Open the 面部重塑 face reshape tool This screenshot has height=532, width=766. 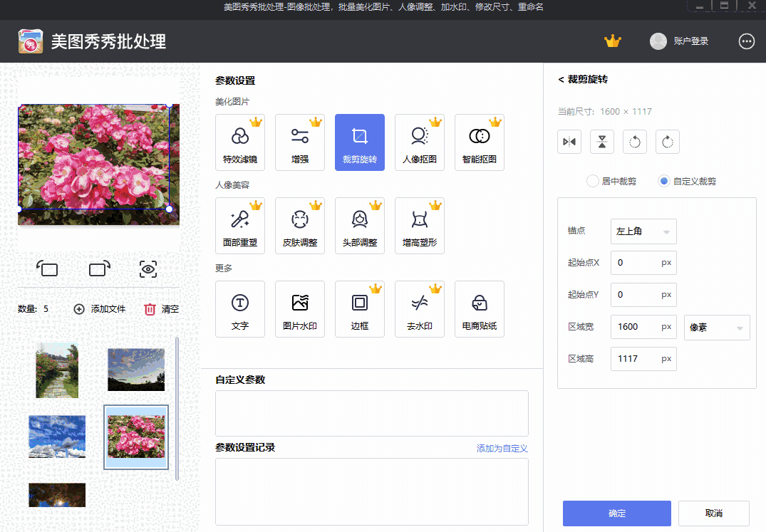pos(240,225)
